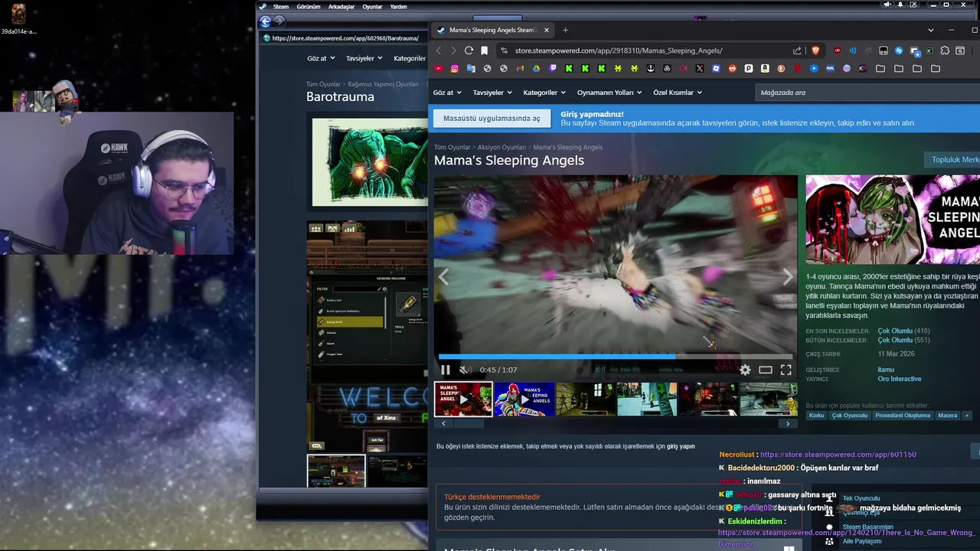
Task: Unmute the trailer audio
Action: 464,370
